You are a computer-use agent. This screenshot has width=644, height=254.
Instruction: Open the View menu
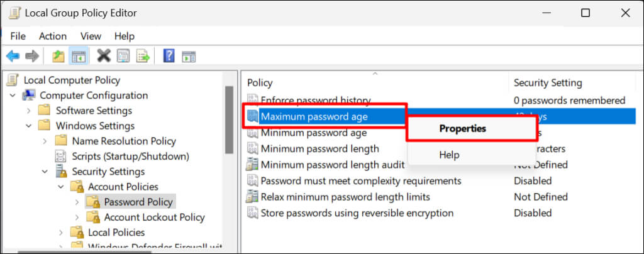[x=91, y=36]
